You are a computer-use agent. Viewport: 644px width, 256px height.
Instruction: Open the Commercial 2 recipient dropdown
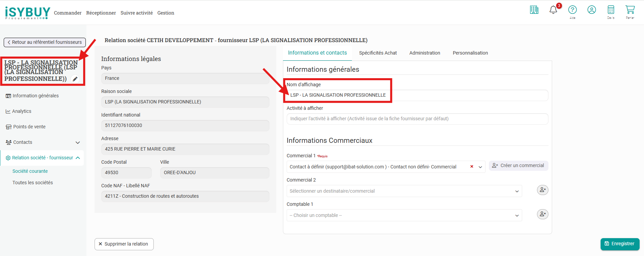coord(404,191)
